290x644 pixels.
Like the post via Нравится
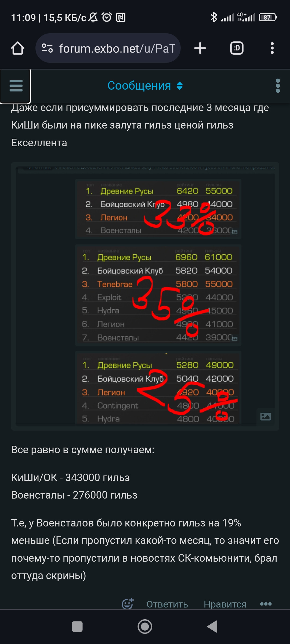point(225,604)
